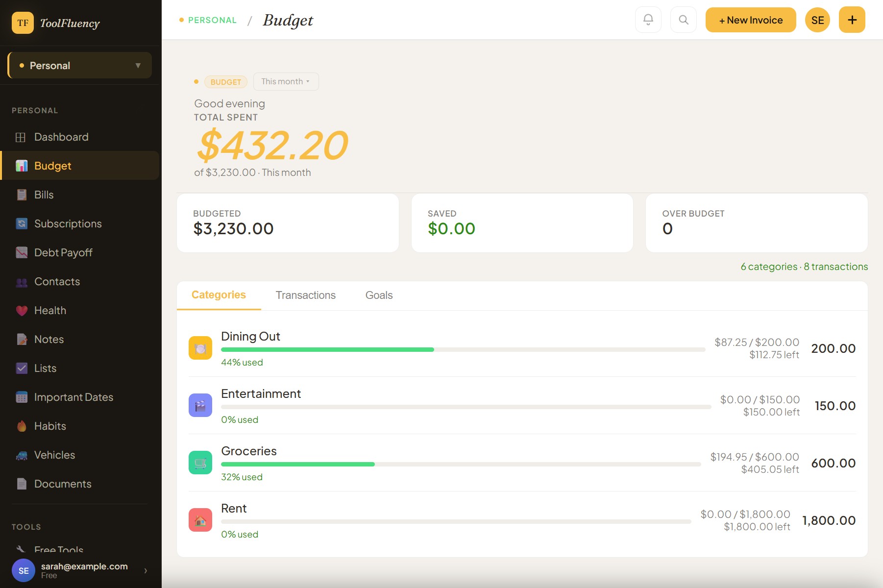Click the Groceries 600.00 budget value
Viewport: 883px width, 588px height.
tap(833, 463)
